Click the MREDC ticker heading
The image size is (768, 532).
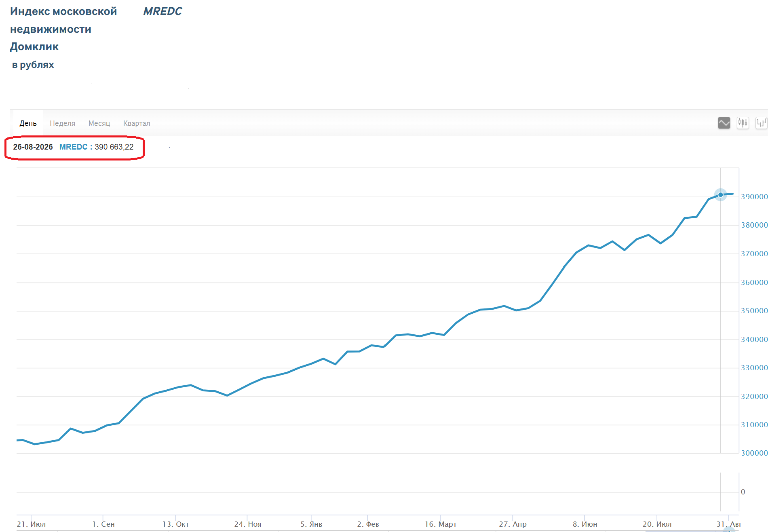(x=162, y=11)
